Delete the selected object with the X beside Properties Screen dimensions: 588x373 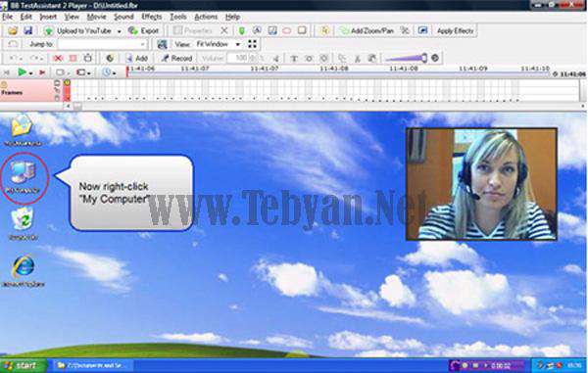point(223,30)
